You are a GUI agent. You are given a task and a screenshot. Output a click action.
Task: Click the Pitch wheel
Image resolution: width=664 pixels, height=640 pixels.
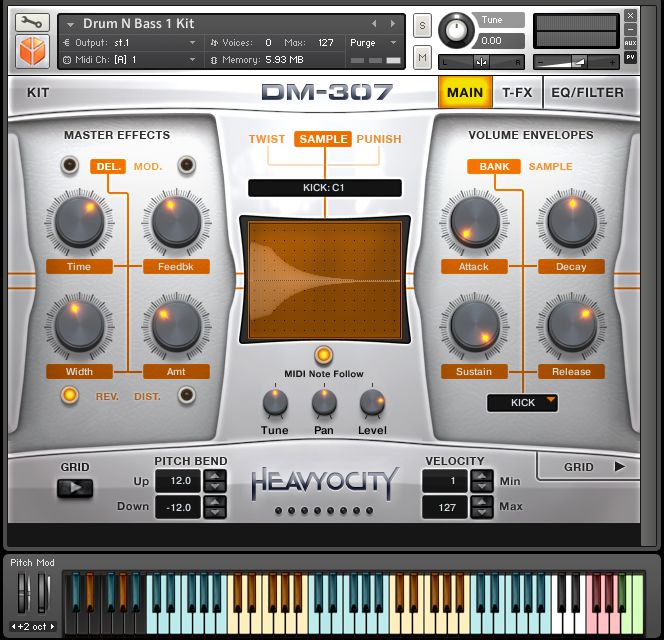22,593
